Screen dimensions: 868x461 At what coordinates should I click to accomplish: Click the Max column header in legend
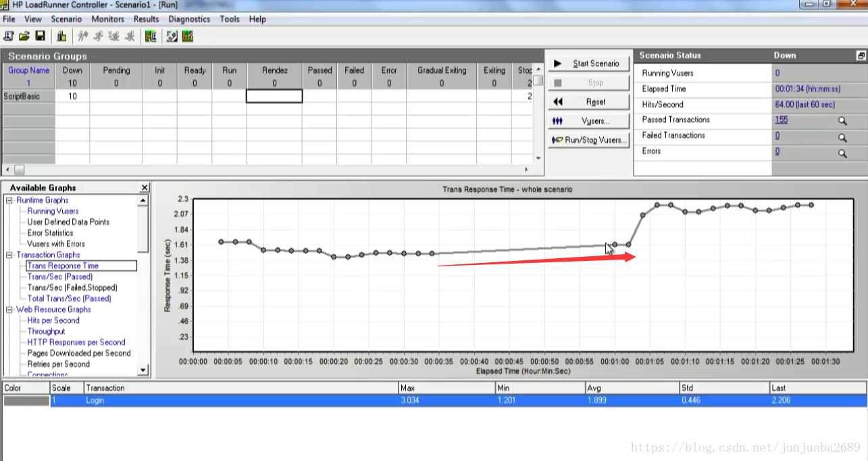tap(446, 388)
